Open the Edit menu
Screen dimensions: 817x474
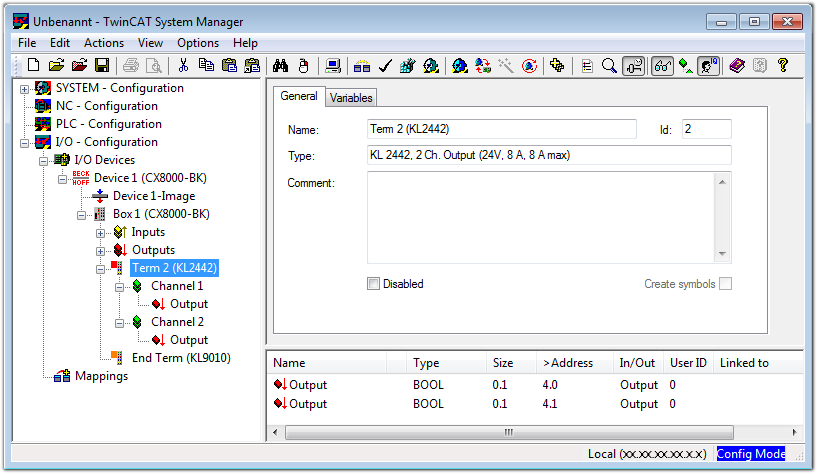(60, 43)
